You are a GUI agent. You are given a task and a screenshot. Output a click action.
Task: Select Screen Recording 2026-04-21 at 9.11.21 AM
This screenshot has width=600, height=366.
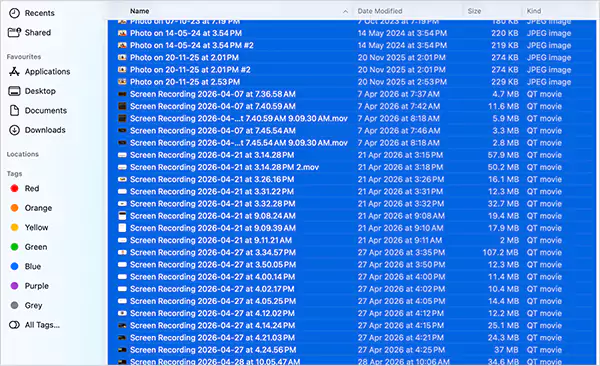pyautogui.click(x=211, y=240)
